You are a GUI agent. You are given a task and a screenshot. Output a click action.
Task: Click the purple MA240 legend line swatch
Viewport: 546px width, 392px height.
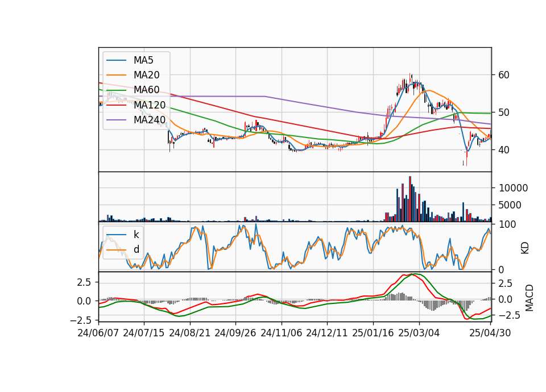(116, 120)
